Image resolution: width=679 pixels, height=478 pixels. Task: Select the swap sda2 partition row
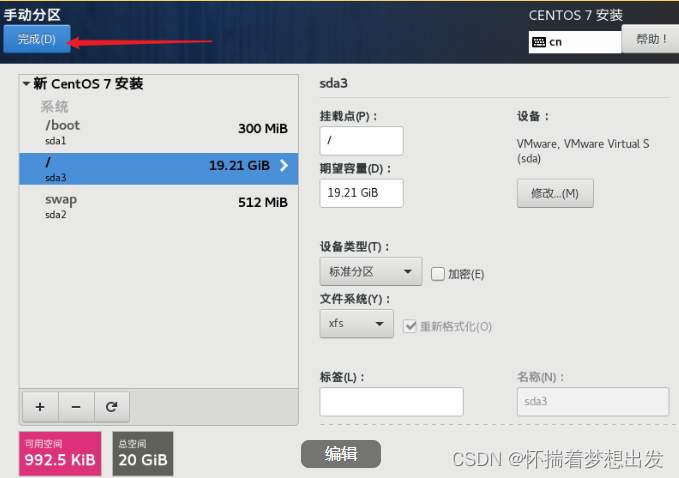click(158, 206)
